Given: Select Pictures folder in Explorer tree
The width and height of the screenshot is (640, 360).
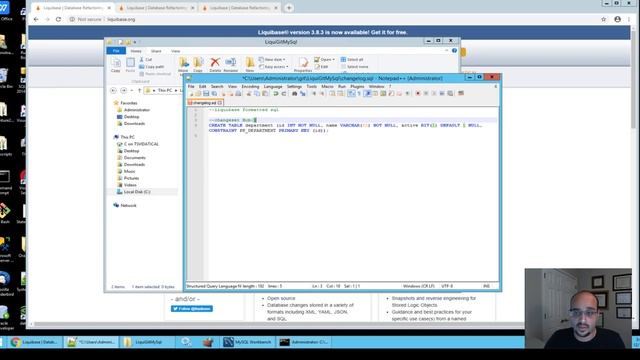Looking at the screenshot, I should [128, 178].
